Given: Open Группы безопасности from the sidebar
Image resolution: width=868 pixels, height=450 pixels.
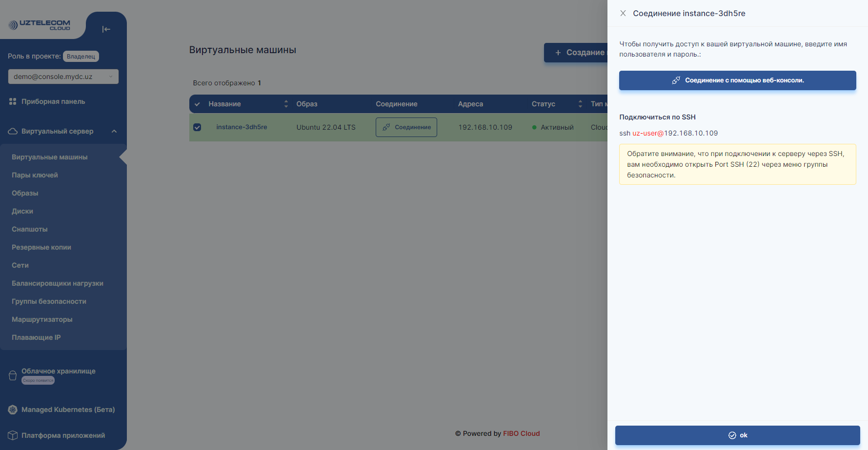Looking at the screenshot, I should [49, 301].
